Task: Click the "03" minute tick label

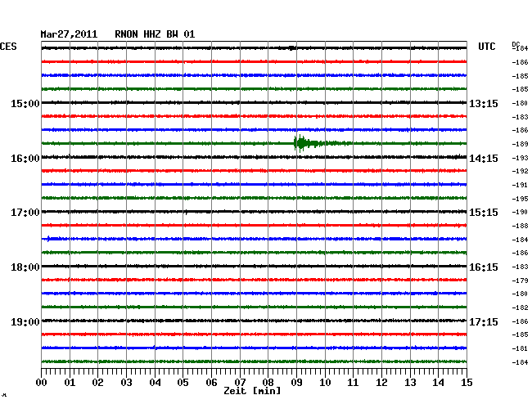Action: [x=126, y=383]
